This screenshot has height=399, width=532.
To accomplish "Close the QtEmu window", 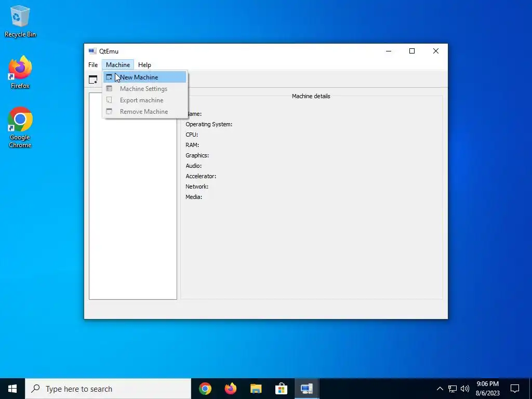I will click(436, 51).
